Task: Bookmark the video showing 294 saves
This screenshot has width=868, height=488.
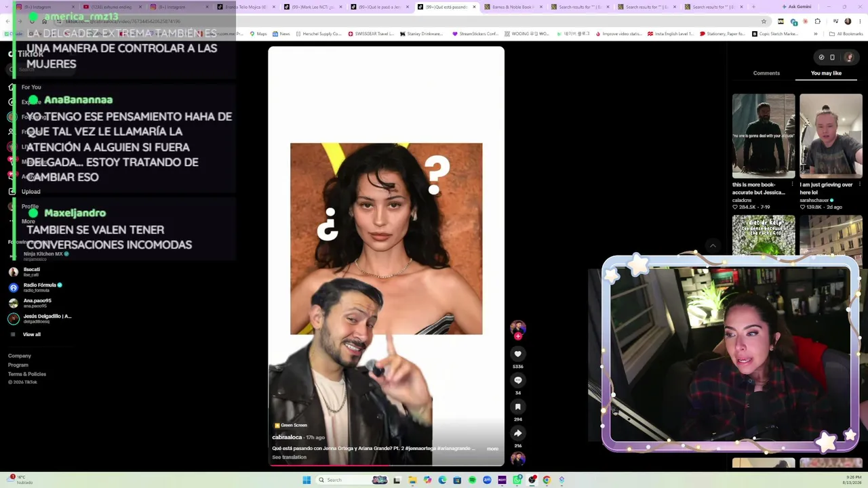Action: point(517,407)
